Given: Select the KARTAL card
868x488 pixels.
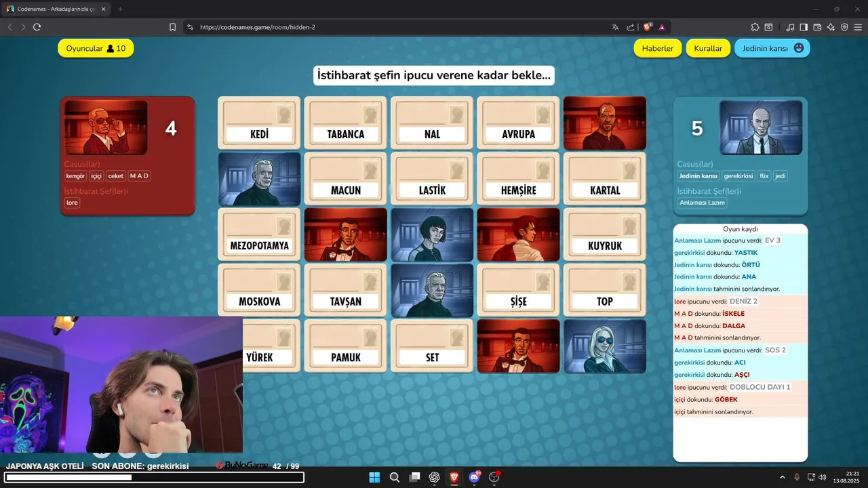Looking at the screenshot, I should pos(605,179).
